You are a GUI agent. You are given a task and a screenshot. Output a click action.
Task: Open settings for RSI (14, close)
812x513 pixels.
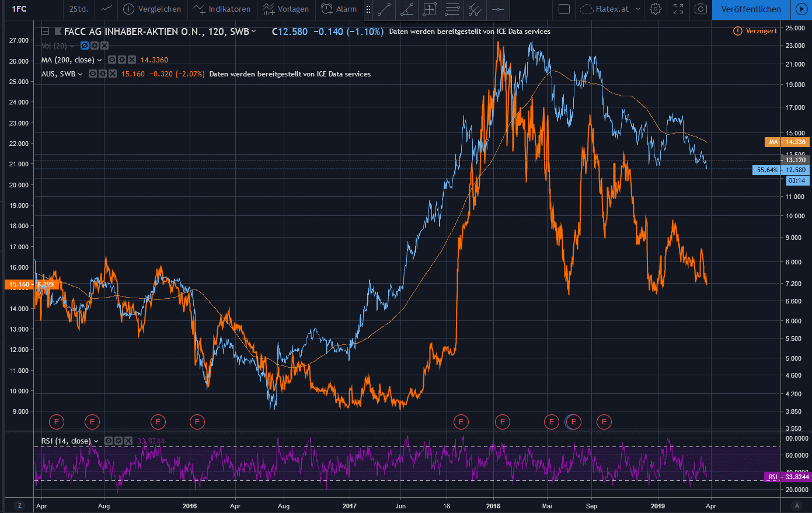click(x=119, y=441)
